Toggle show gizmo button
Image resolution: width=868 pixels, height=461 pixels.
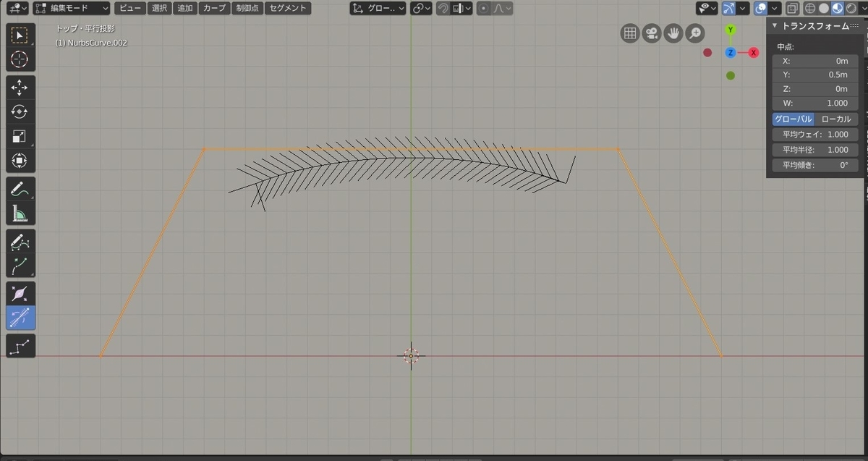(728, 9)
